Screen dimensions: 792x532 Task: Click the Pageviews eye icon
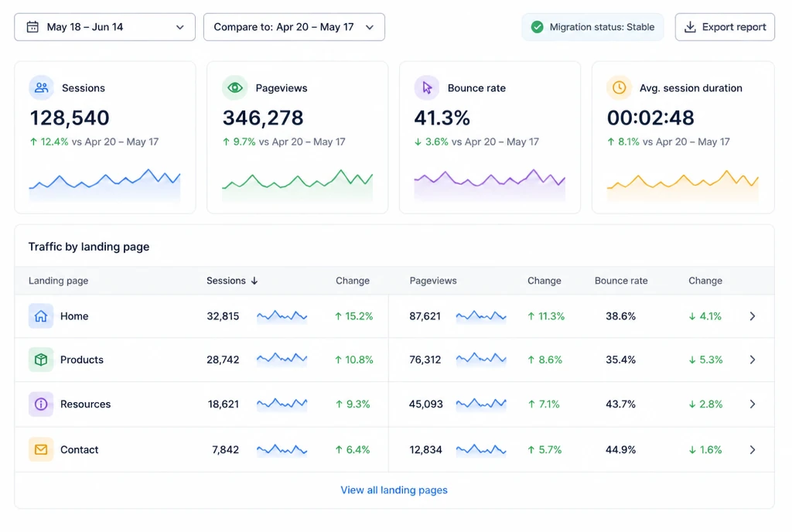click(x=235, y=88)
